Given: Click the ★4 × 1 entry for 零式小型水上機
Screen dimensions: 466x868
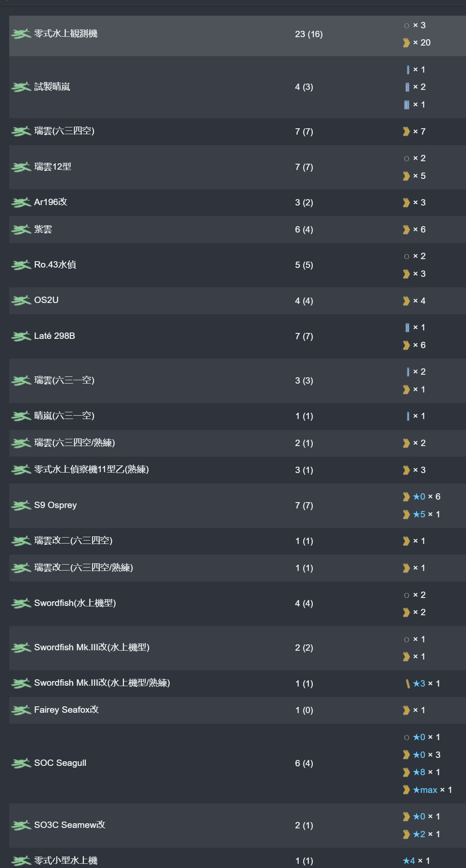Looking at the screenshot, I should (417, 861).
